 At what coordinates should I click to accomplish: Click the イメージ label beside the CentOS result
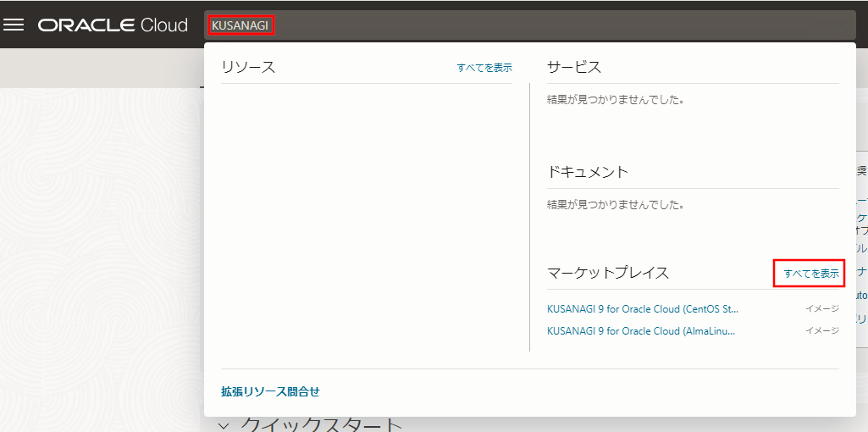tap(822, 308)
